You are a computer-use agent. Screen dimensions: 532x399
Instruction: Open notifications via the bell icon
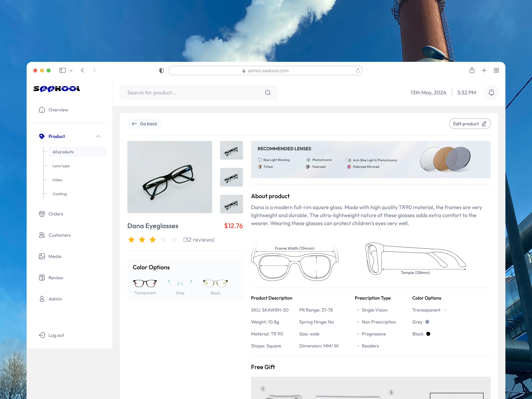click(491, 92)
